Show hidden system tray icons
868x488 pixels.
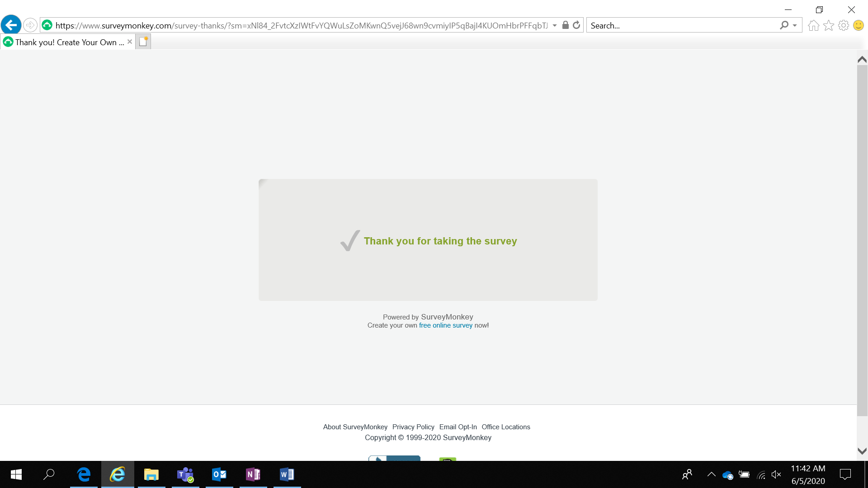click(x=711, y=474)
